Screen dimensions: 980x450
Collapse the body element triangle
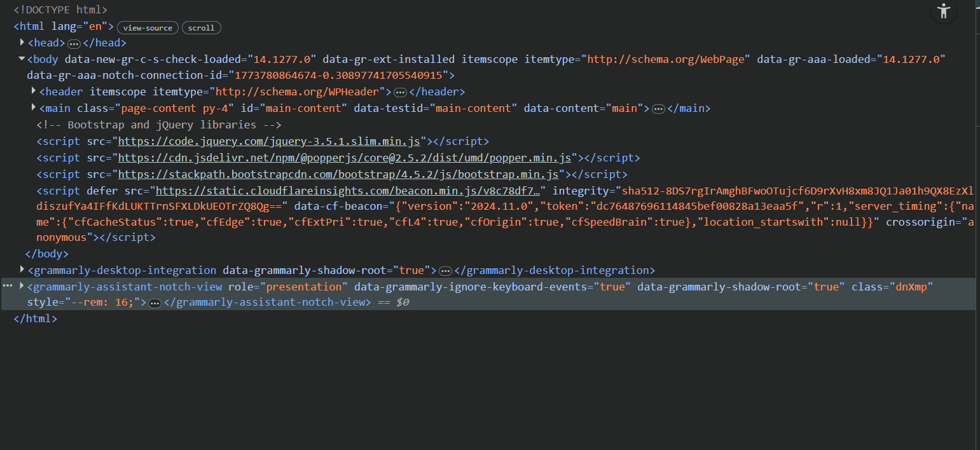(x=22, y=59)
